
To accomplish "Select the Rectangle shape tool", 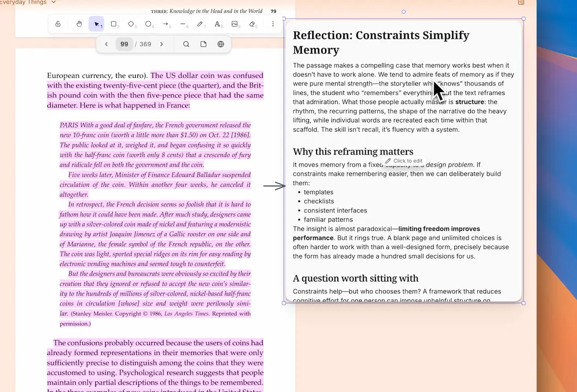I will [x=114, y=24].
